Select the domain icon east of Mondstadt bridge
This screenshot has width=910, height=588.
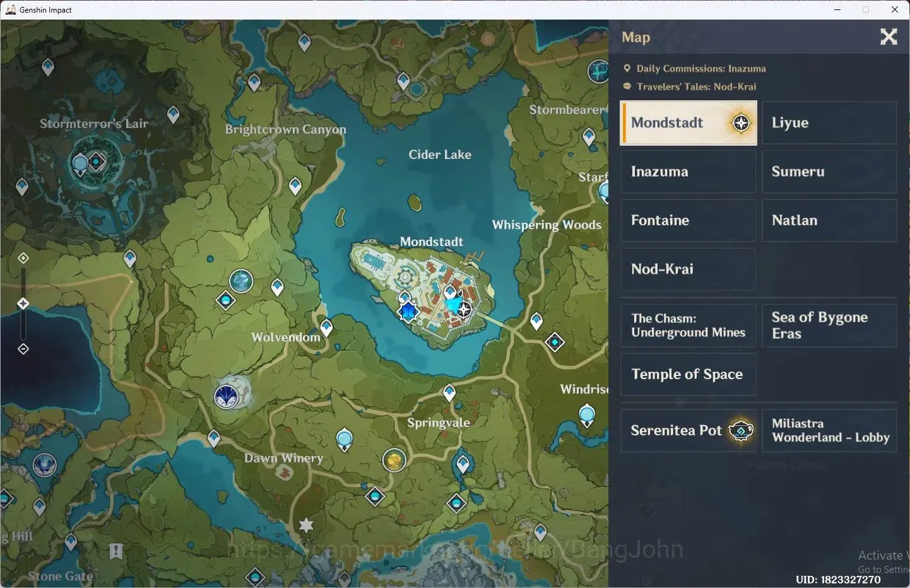tap(555, 342)
